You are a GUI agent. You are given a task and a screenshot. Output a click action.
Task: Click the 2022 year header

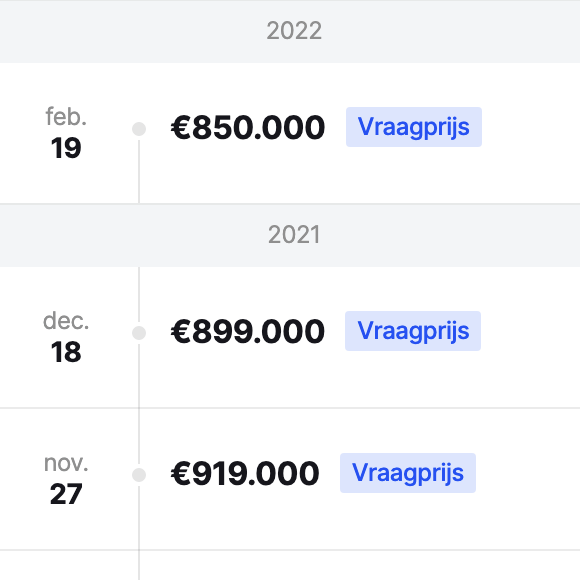294,31
